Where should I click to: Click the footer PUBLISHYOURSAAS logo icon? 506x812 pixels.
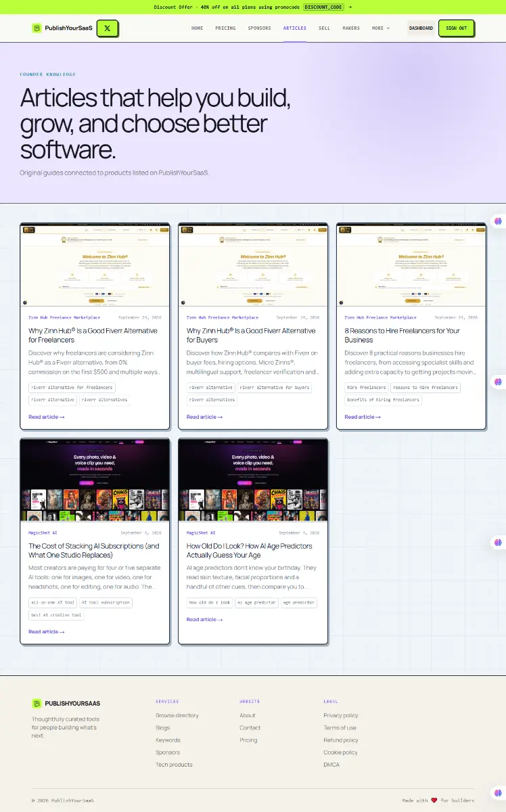pos(37,703)
